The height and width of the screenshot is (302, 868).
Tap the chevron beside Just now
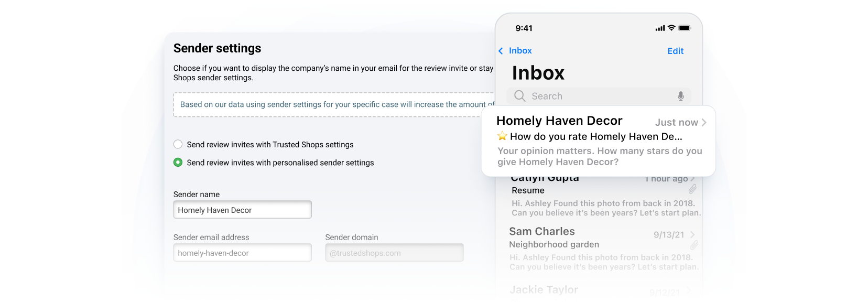point(704,122)
